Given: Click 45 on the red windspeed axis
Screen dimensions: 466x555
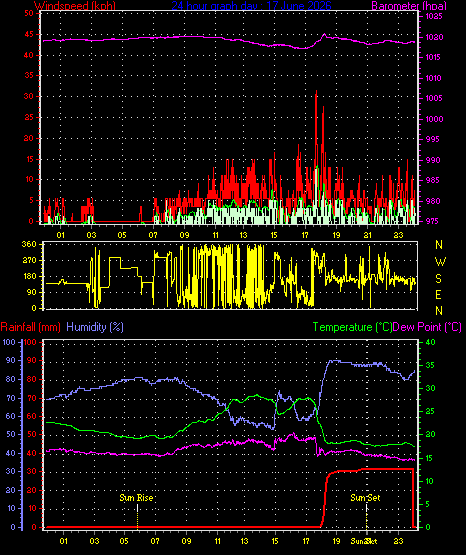Looking at the screenshot, I should [x=29, y=34].
